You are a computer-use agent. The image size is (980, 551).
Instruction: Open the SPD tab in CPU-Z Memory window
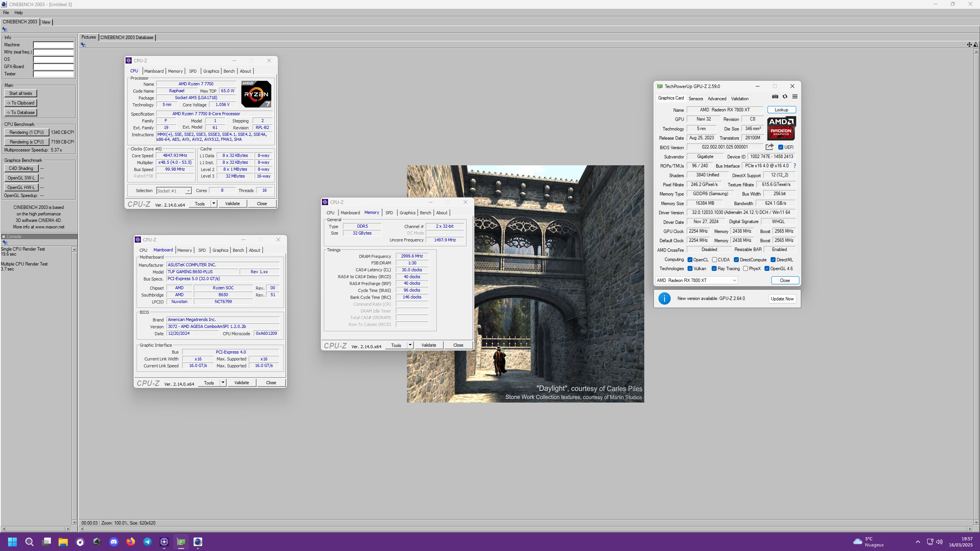click(389, 213)
